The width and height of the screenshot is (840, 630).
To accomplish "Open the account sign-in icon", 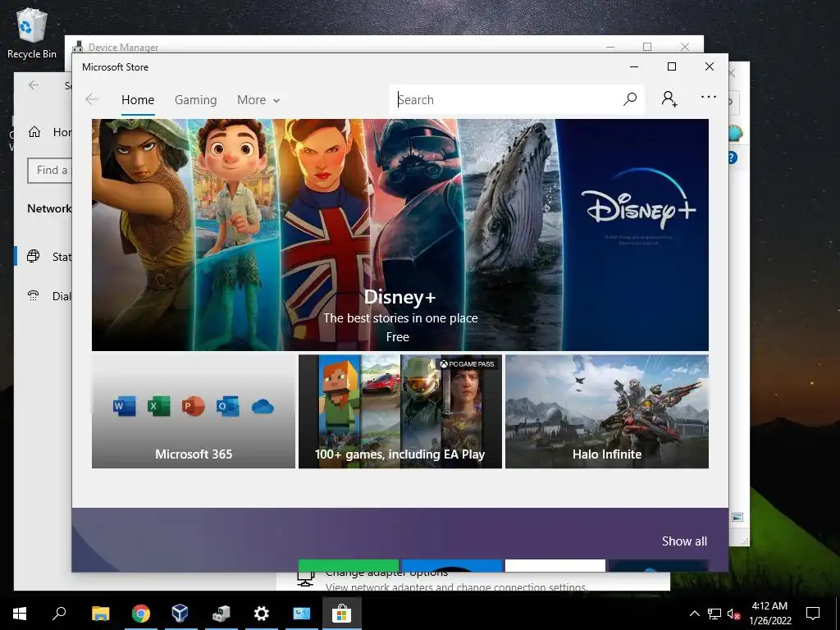I will pos(669,99).
